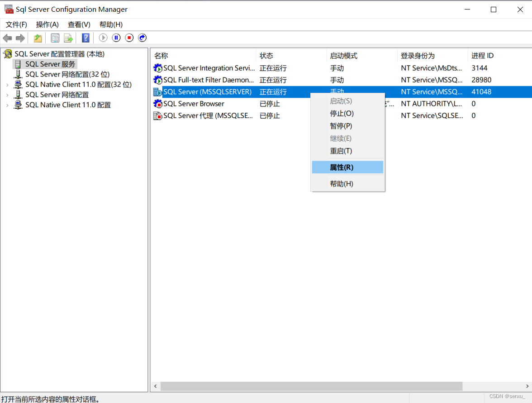Choose 暂停(P) in the context menu
The width and height of the screenshot is (532, 403).
348,126
